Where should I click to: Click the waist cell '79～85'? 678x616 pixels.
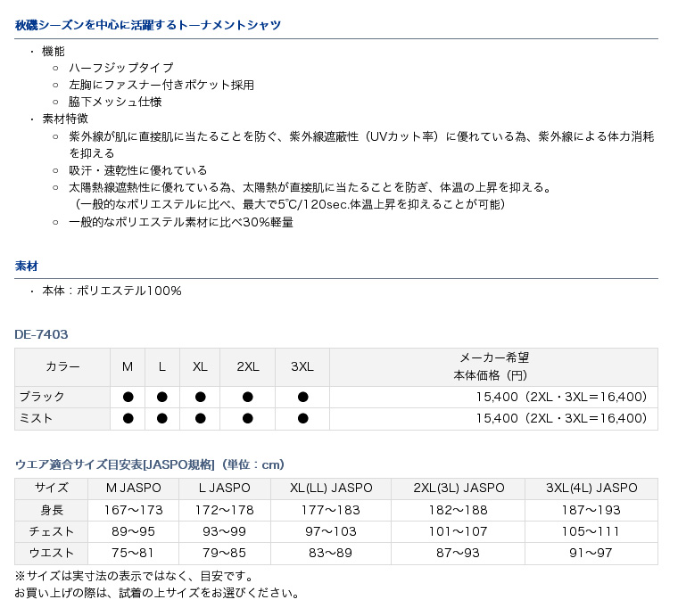tap(225, 554)
